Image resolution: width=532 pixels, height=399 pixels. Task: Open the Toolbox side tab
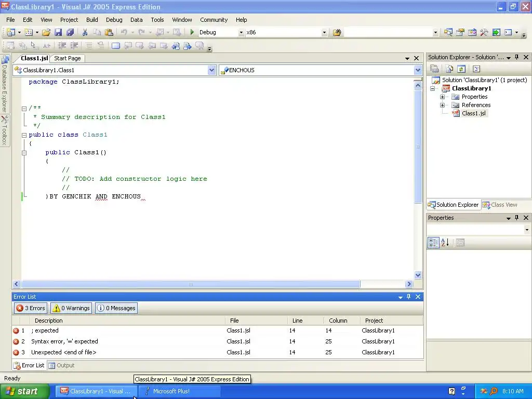(x=4, y=130)
